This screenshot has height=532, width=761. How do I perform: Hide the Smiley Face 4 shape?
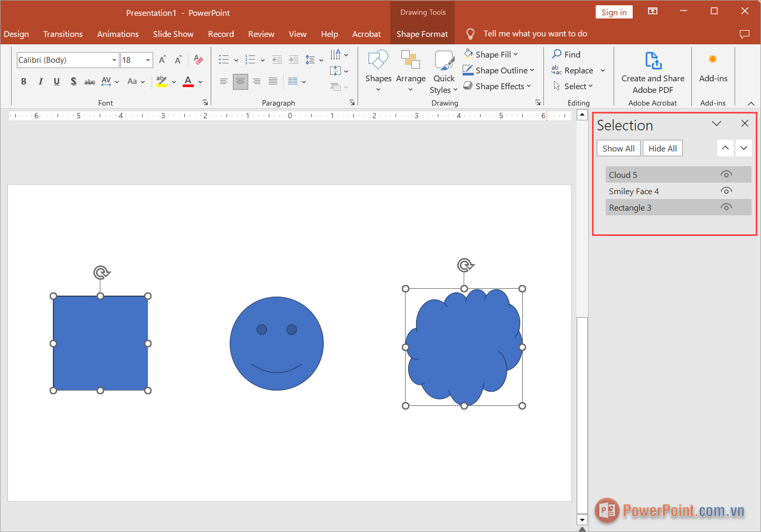[726, 191]
